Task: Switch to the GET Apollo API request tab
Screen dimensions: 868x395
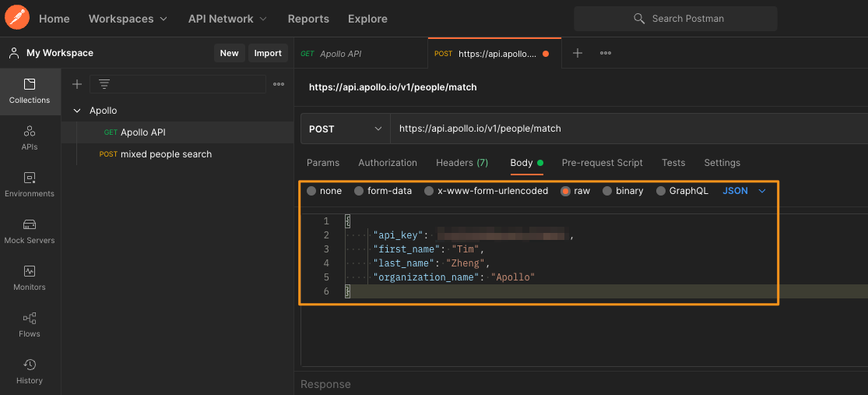Action: [x=360, y=54]
